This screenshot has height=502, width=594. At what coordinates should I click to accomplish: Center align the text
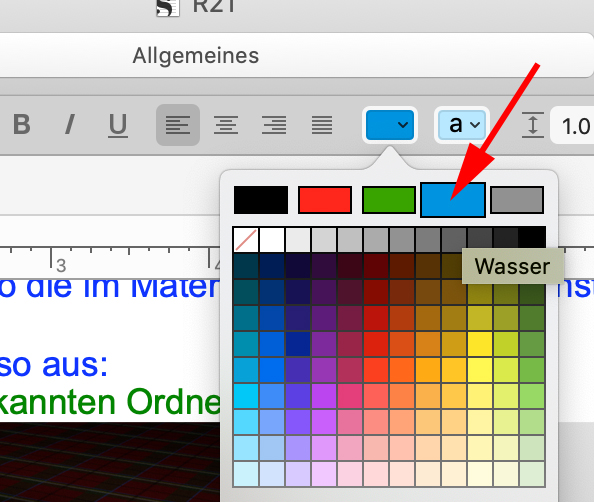(x=226, y=125)
